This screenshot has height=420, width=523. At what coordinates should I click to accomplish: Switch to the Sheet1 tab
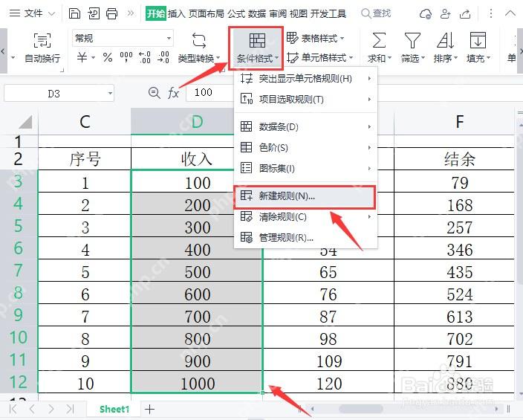[114, 409]
